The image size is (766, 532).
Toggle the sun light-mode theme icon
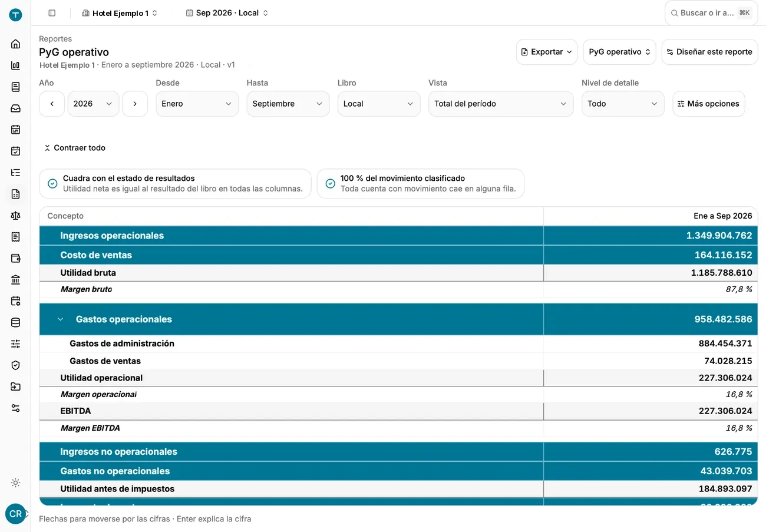tap(16, 483)
